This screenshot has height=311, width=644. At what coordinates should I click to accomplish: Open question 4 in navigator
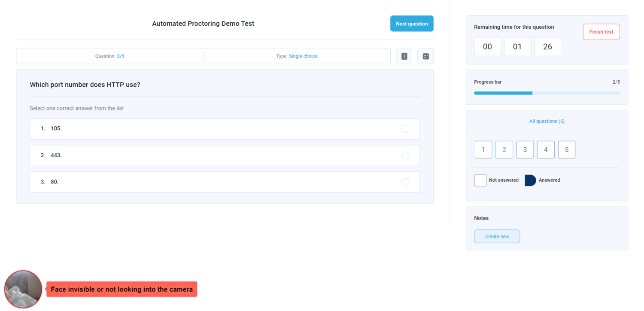click(x=546, y=149)
